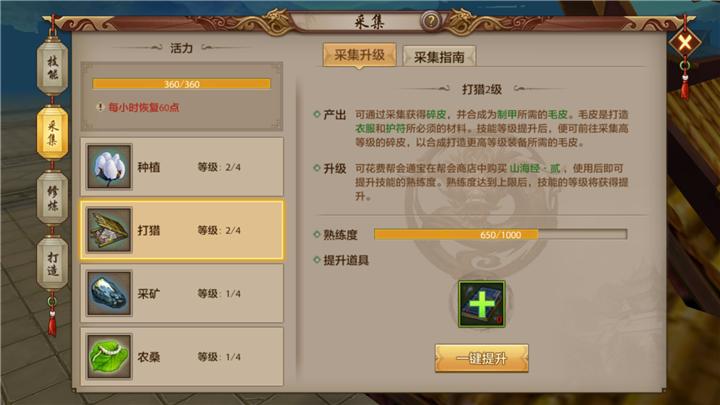This screenshot has height=405, width=720.
Task: Select the 采集升级 tab
Action: point(360,56)
